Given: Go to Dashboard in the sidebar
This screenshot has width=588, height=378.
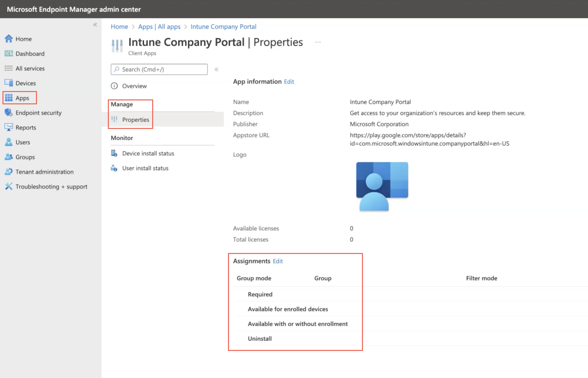Looking at the screenshot, I should point(30,54).
